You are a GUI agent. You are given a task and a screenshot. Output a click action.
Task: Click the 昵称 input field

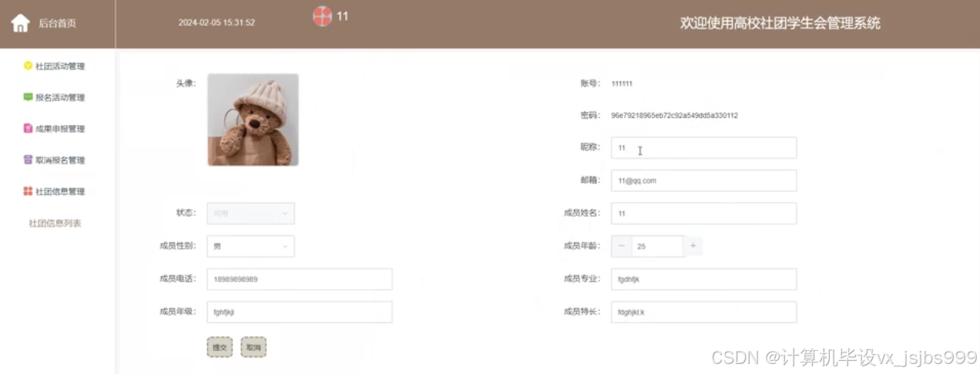coord(703,148)
